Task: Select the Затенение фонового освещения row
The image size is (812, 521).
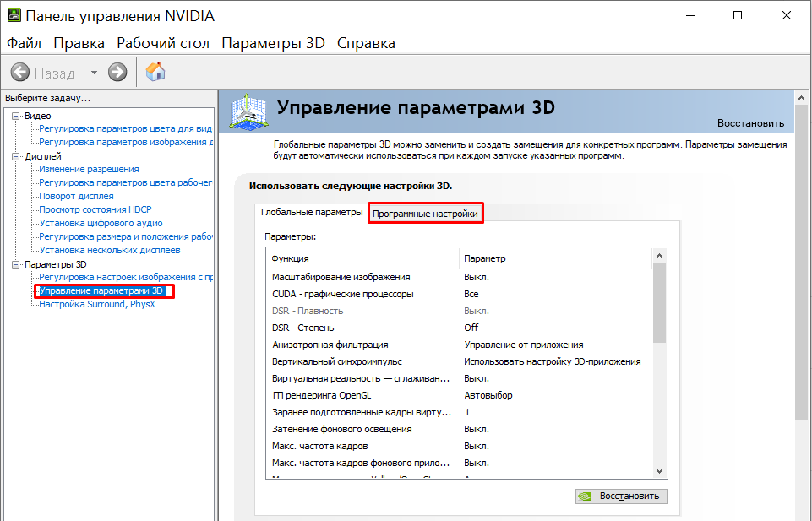Action: [x=459, y=430]
